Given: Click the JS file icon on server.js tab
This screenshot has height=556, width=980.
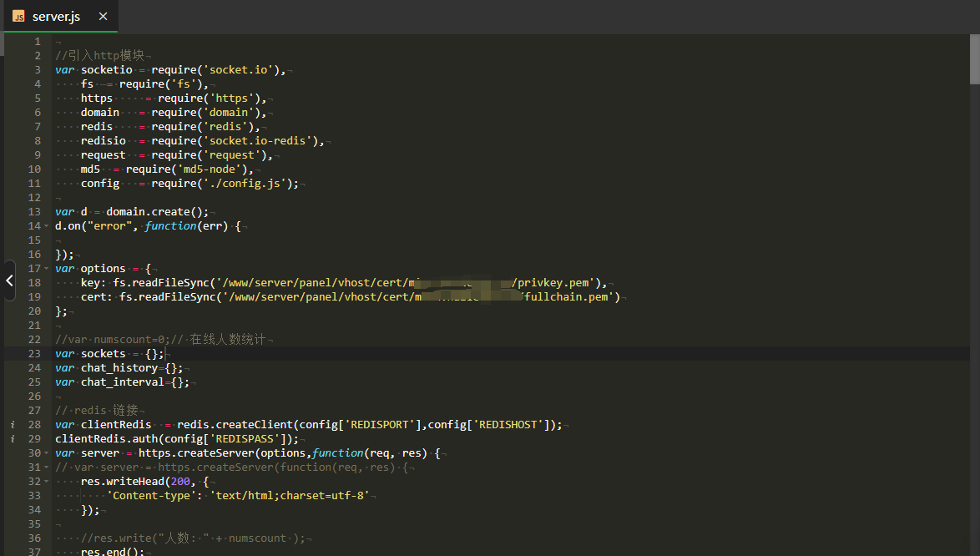Looking at the screenshot, I should pos(18,17).
